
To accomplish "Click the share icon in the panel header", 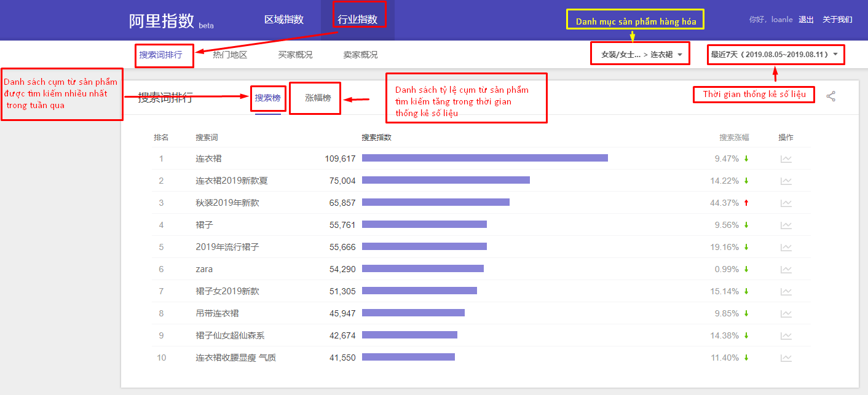I will pos(831,96).
